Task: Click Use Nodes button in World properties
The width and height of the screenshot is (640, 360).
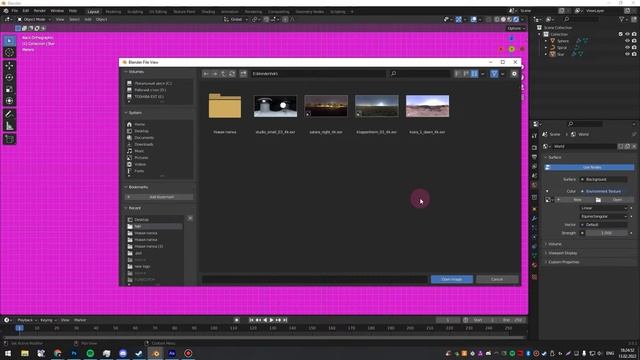Action: [589, 167]
